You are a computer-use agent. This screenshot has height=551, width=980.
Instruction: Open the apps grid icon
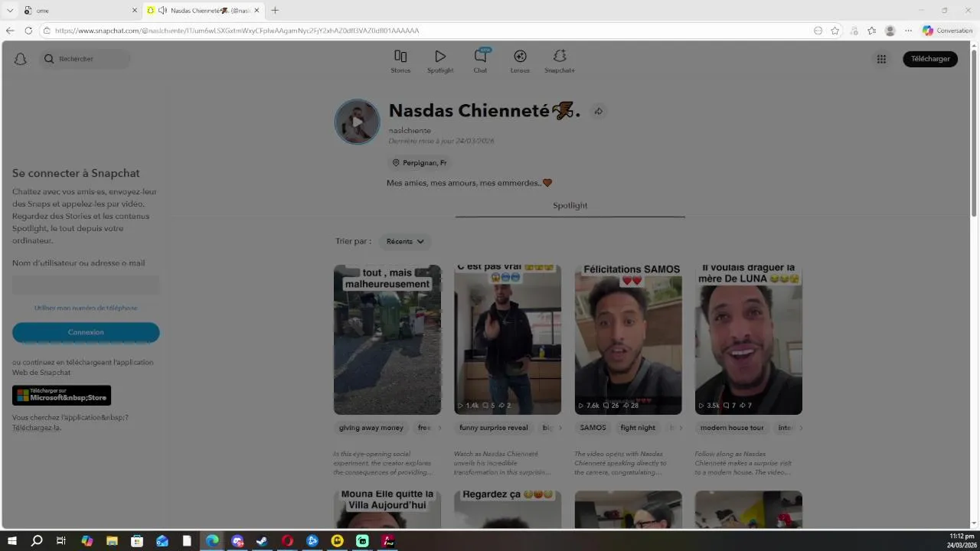881,59
